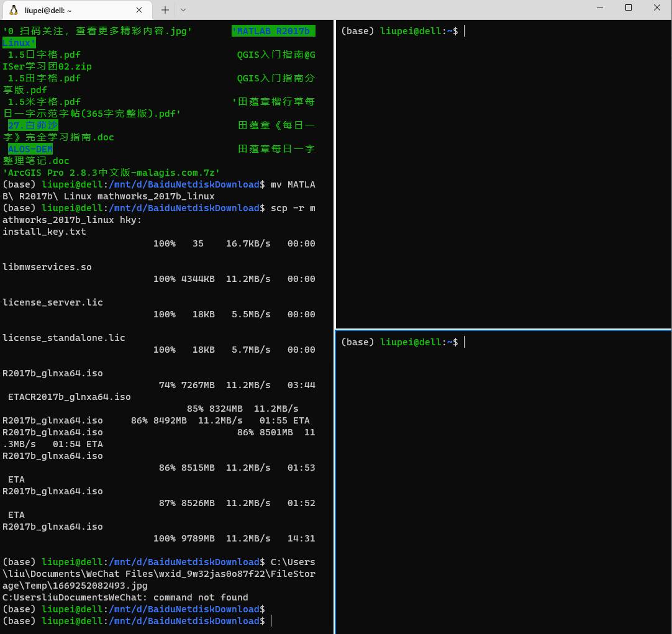Click the install_key.txt filename

pos(44,232)
